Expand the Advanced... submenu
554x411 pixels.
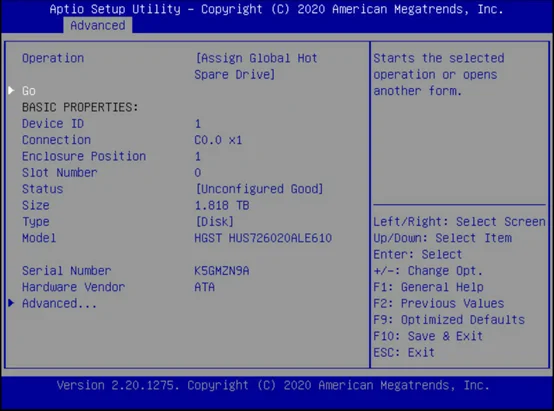tap(59, 303)
